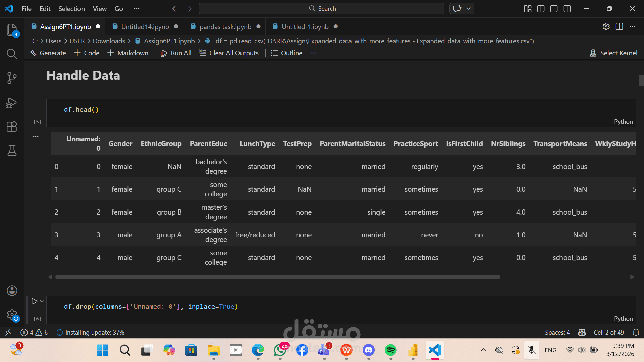Open the overflow menu in the menu bar
644x362 pixels.
click(x=137, y=9)
